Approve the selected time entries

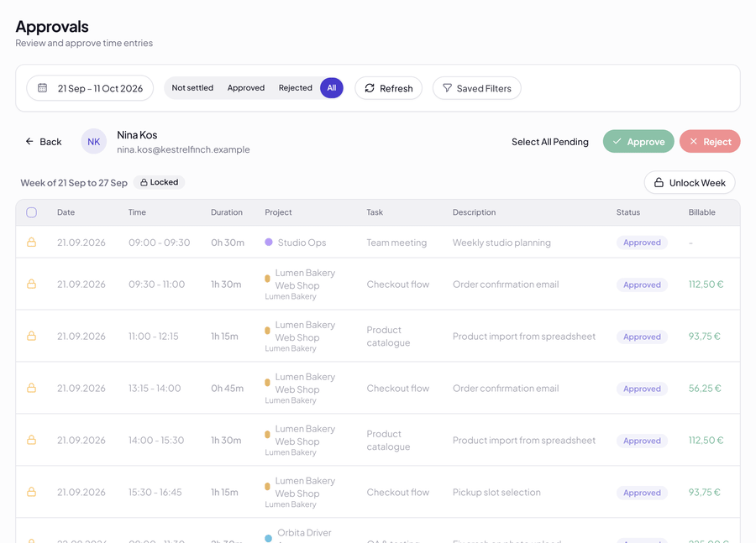[x=638, y=141]
